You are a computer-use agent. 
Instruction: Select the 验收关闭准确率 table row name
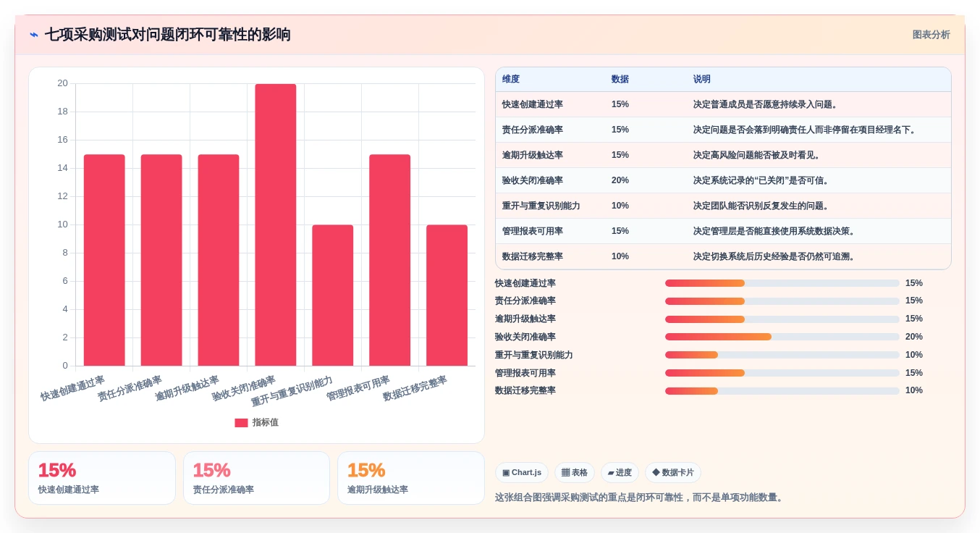[x=533, y=180]
